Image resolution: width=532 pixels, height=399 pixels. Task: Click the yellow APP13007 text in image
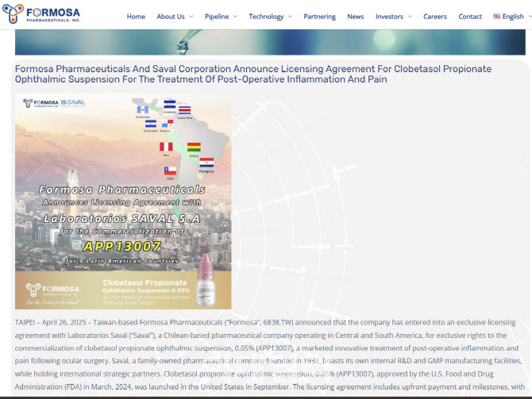[x=122, y=247]
